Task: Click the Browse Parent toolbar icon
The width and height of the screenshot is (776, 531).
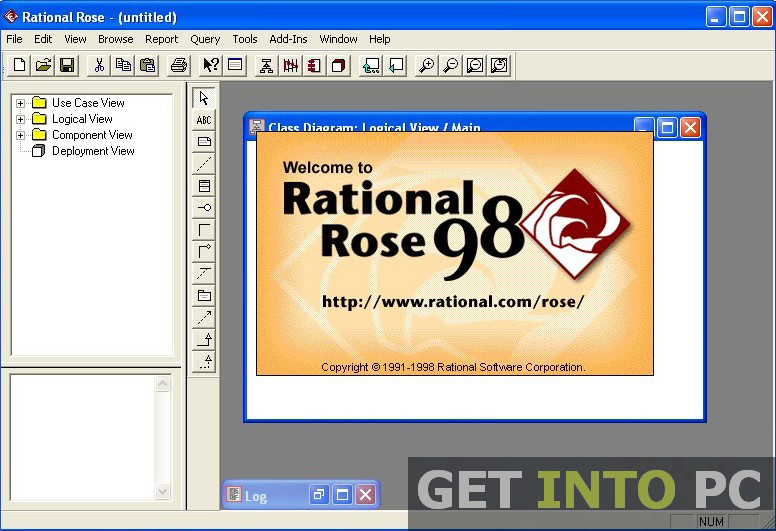Action: [371, 65]
